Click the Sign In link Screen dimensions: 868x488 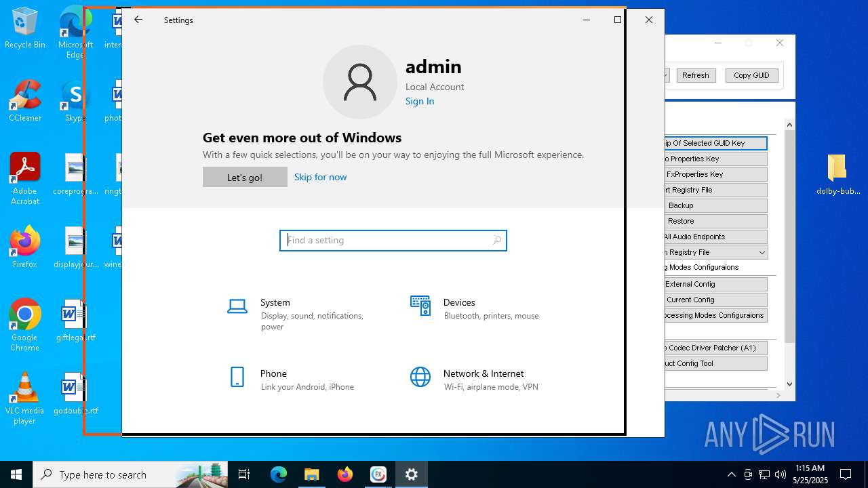click(420, 101)
